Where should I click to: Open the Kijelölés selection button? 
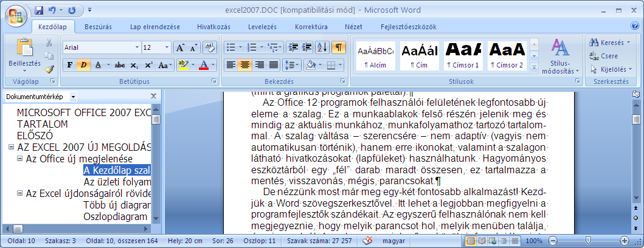coord(611,69)
